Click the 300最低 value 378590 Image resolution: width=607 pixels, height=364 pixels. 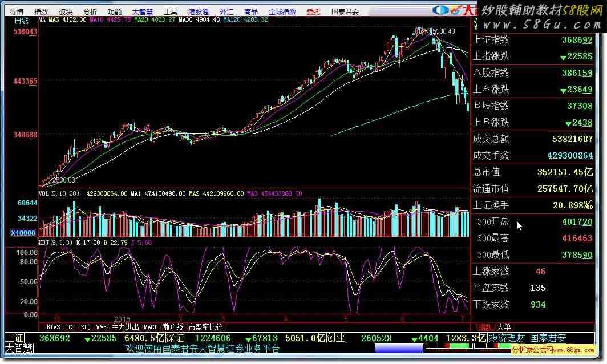tap(577, 255)
